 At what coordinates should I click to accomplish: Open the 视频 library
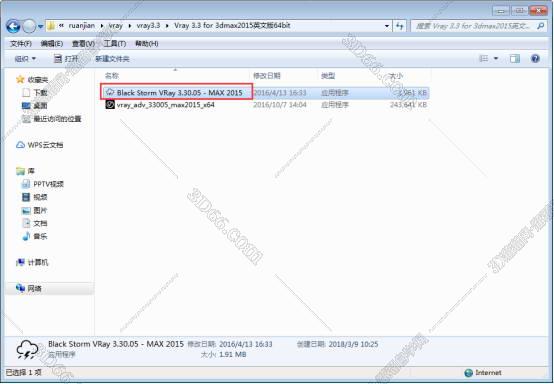(x=40, y=197)
